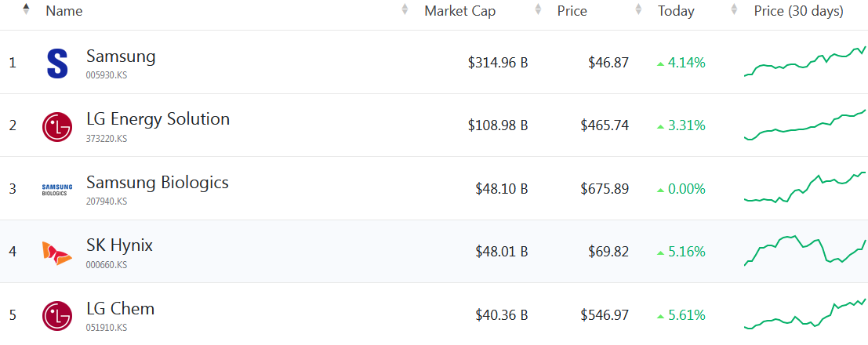This screenshot has width=868, height=345.
Task: View SK Hynix 30-day price chart
Action: point(804,250)
